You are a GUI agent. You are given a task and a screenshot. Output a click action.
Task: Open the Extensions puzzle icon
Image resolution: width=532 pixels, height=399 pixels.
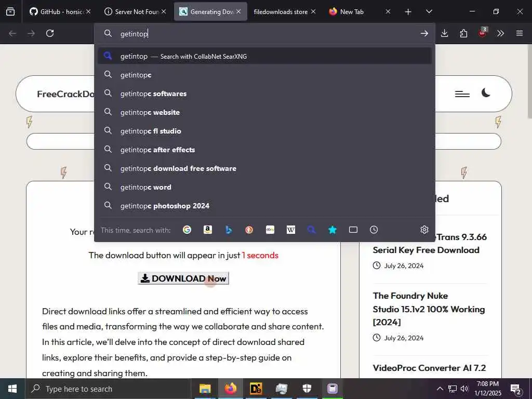click(463, 33)
